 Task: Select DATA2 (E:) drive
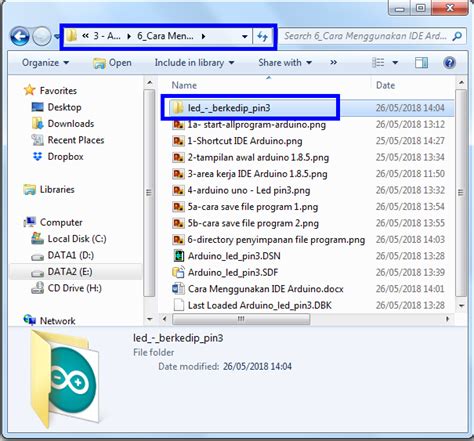[70, 272]
